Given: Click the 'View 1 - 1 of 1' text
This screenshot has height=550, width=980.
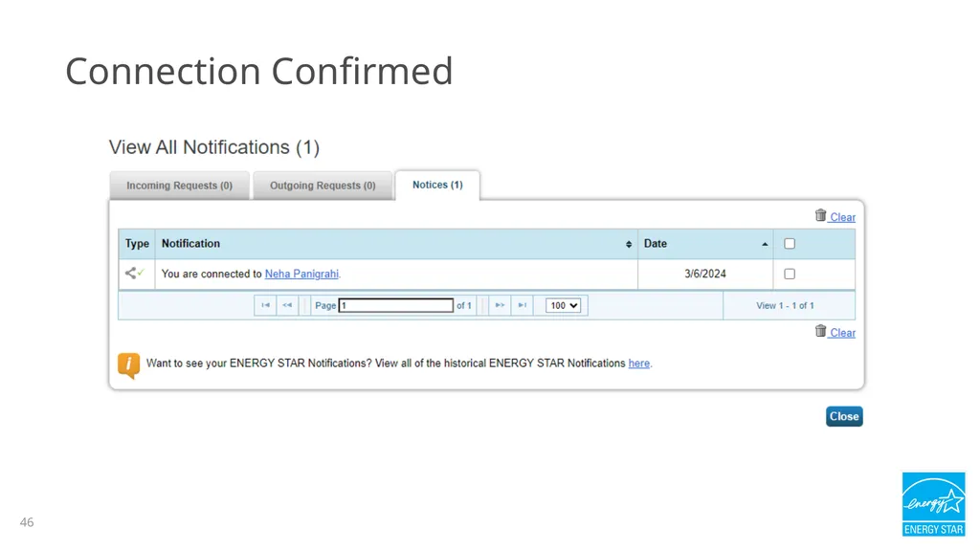Looking at the screenshot, I should click(x=785, y=306).
